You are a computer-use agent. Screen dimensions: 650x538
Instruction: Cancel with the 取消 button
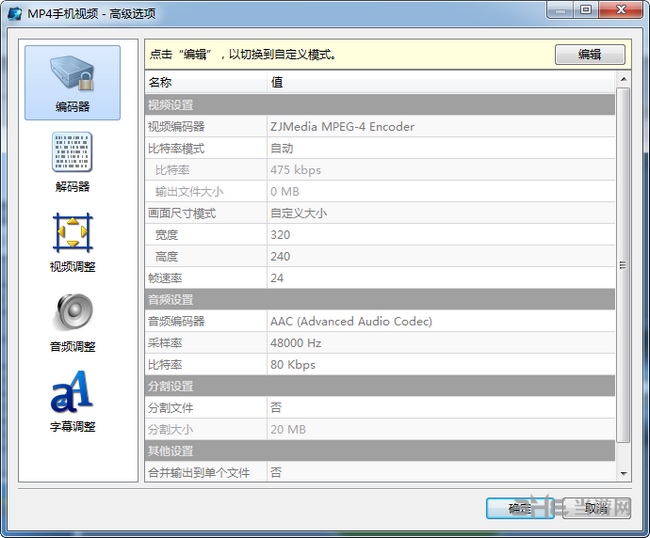point(597,508)
